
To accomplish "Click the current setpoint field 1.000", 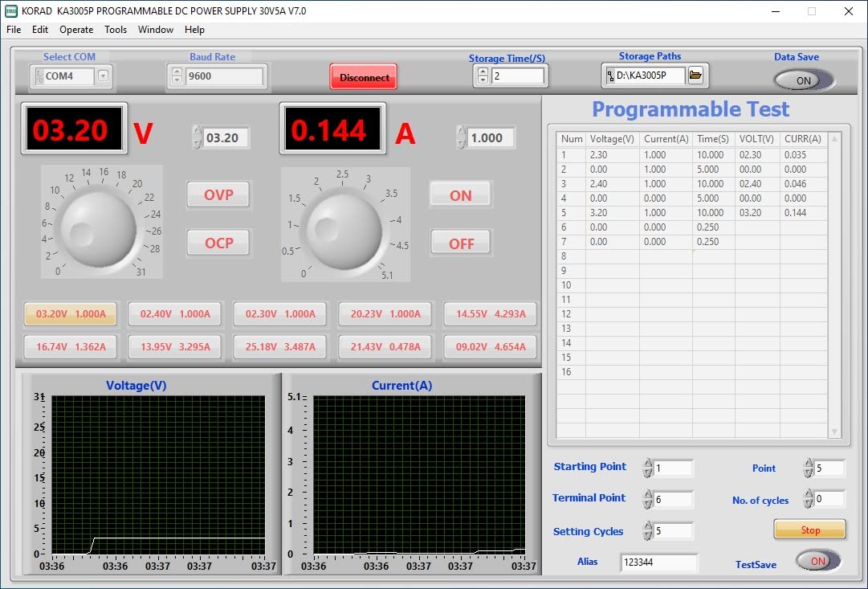I will click(491, 137).
